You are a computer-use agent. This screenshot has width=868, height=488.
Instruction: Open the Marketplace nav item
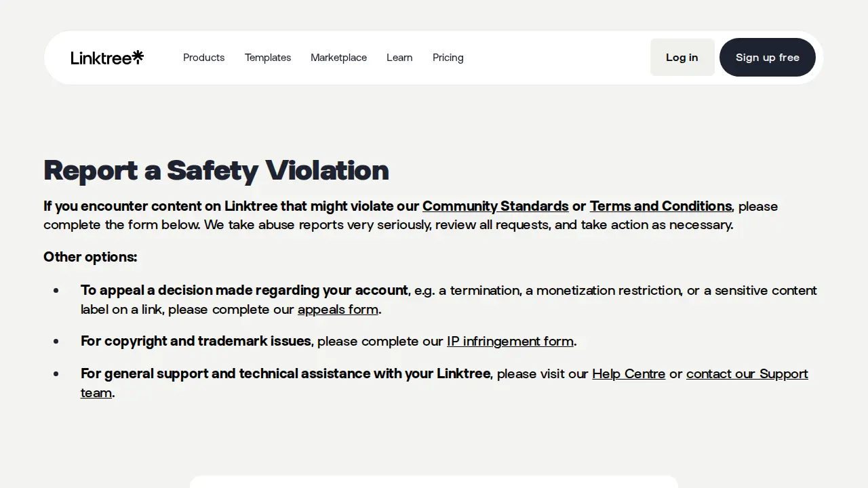338,58
